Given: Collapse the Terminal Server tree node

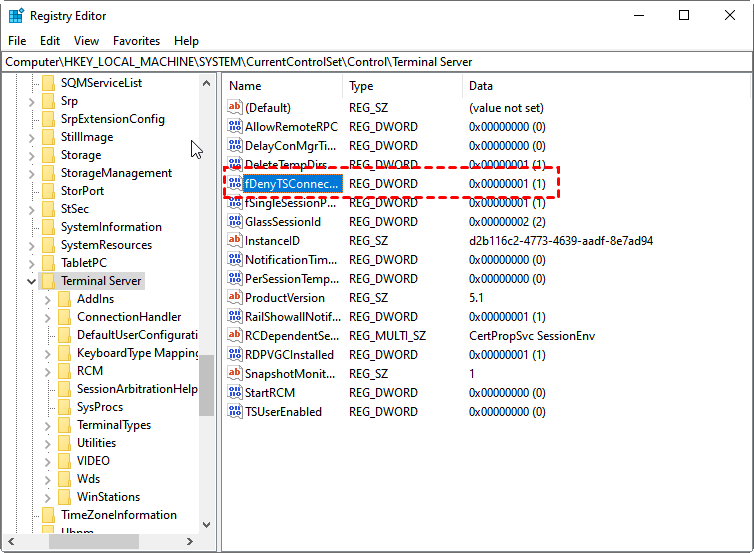Looking at the screenshot, I should [x=32, y=281].
